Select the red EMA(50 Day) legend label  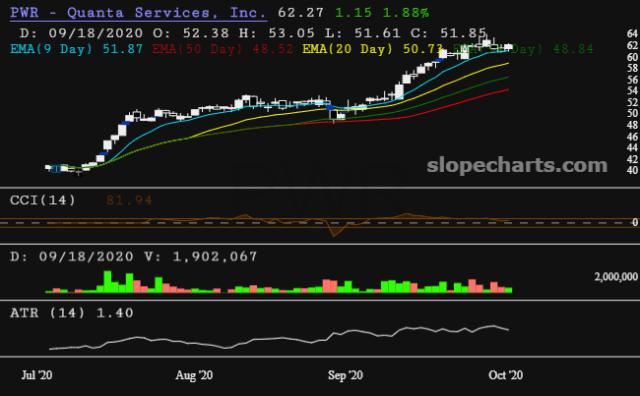[222, 49]
